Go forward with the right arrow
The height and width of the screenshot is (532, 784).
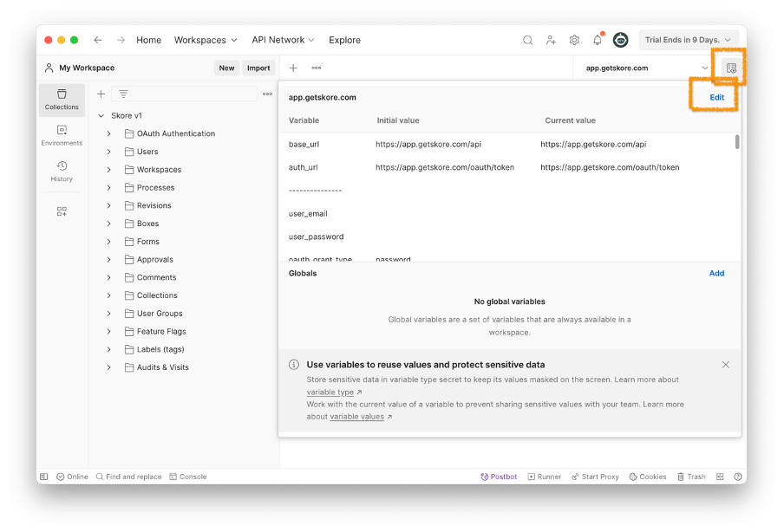tap(121, 40)
